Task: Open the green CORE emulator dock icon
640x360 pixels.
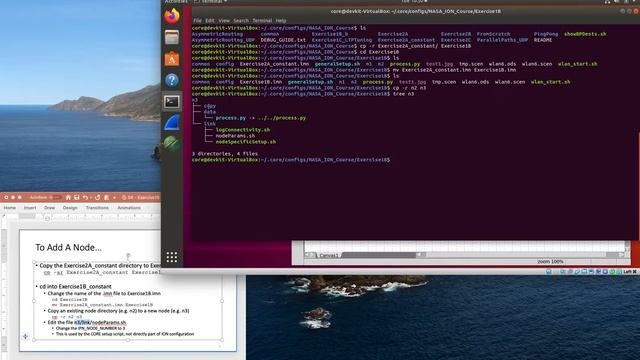Action: 172,144
